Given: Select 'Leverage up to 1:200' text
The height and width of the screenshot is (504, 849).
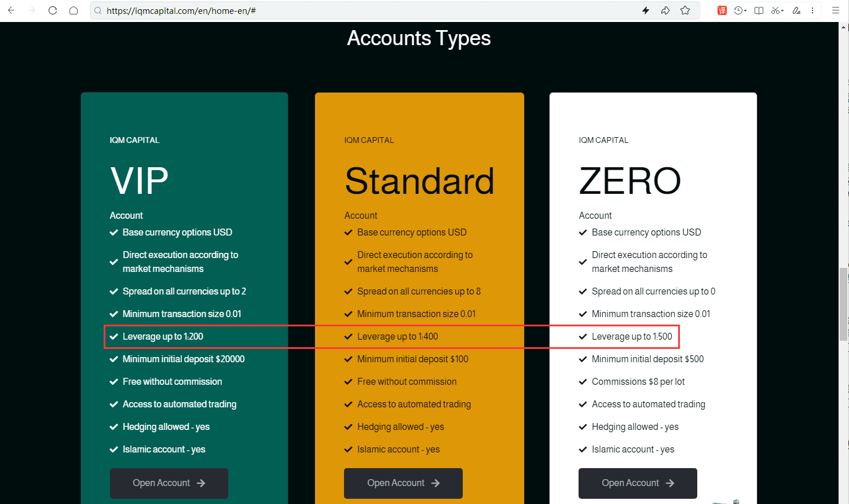Looking at the screenshot, I should [163, 337].
